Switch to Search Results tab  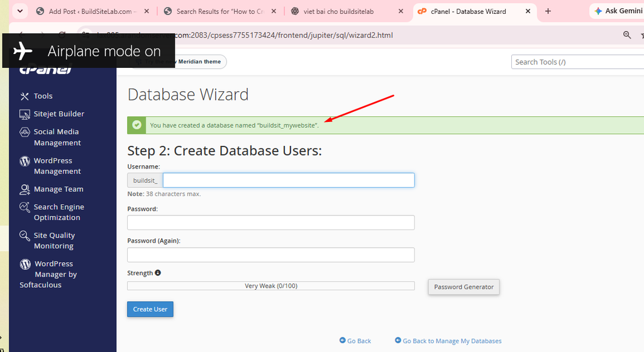click(x=220, y=11)
